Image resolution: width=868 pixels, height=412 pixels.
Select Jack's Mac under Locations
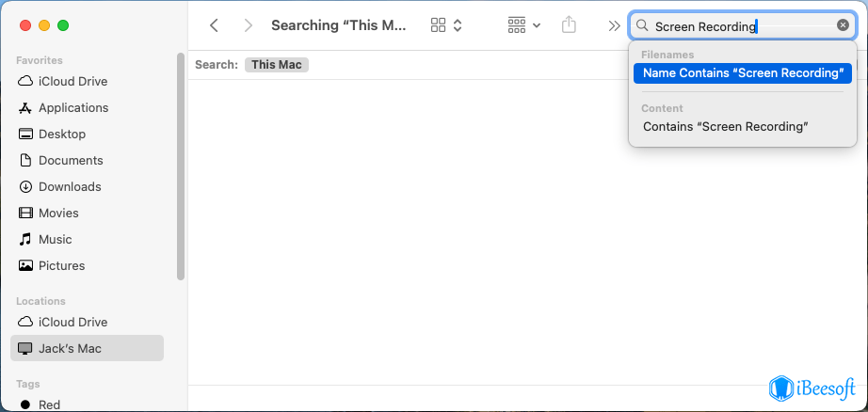click(70, 348)
